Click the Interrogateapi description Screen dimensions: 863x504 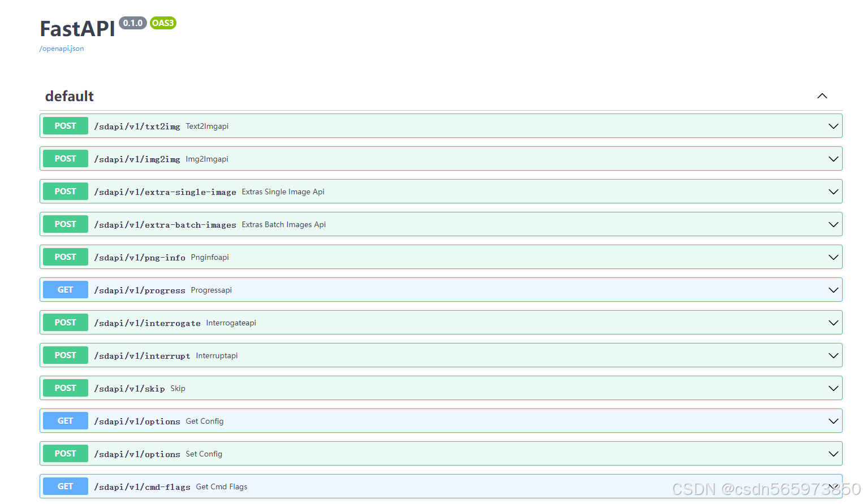[x=231, y=323]
